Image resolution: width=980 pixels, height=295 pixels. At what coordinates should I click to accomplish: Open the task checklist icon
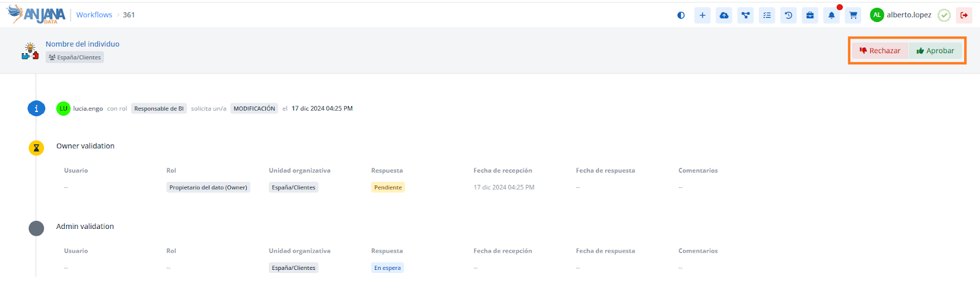click(767, 15)
